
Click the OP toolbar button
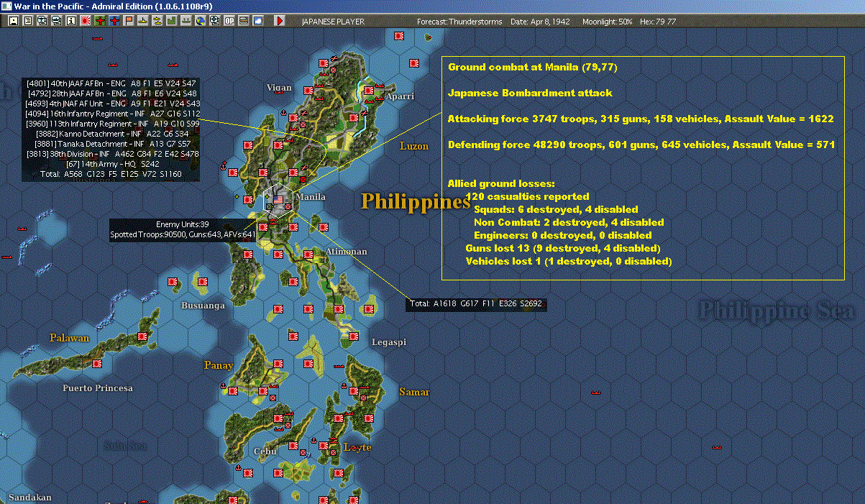[229, 21]
